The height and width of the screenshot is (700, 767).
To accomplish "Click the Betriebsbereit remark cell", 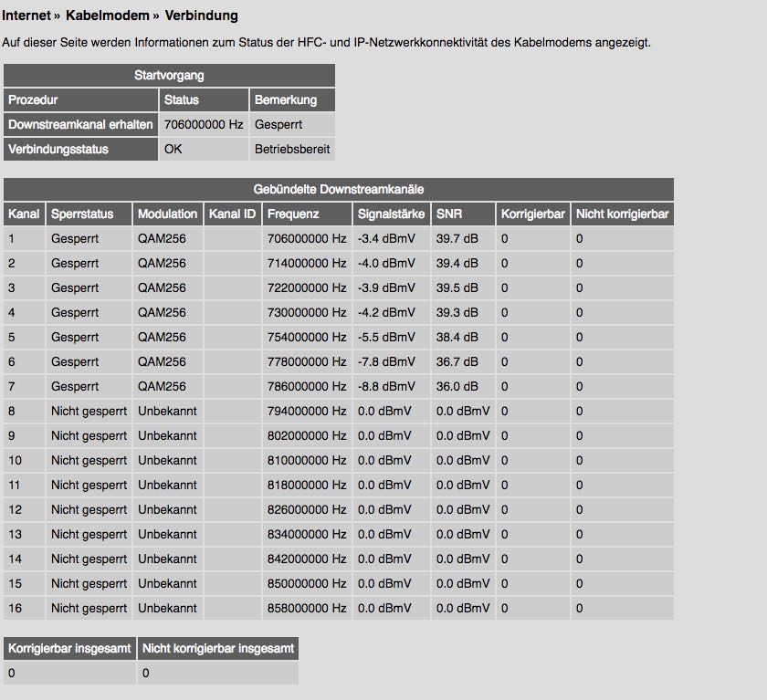I will tap(292, 149).
